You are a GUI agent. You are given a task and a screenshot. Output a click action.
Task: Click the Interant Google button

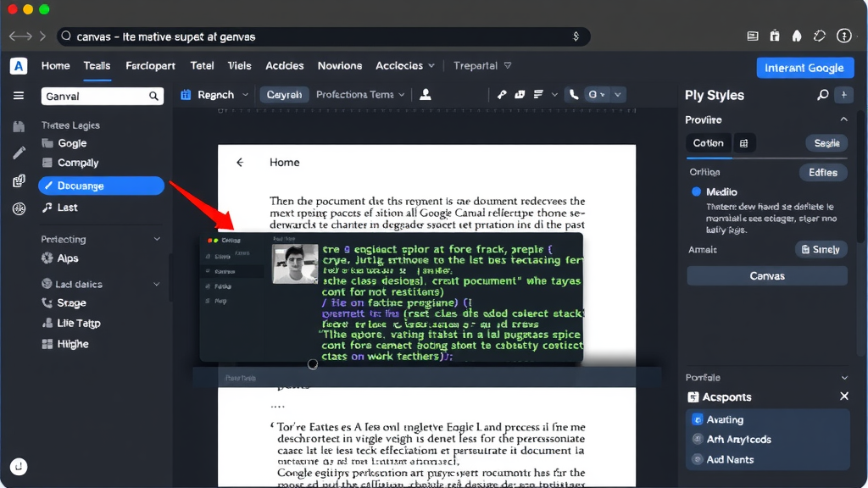pos(804,67)
